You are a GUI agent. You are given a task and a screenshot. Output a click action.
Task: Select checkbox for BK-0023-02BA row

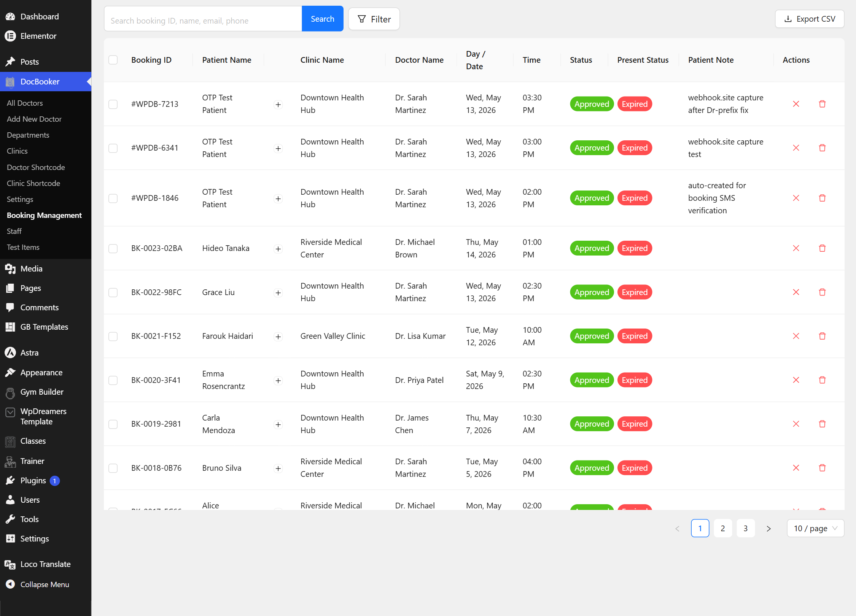pyautogui.click(x=113, y=248)
